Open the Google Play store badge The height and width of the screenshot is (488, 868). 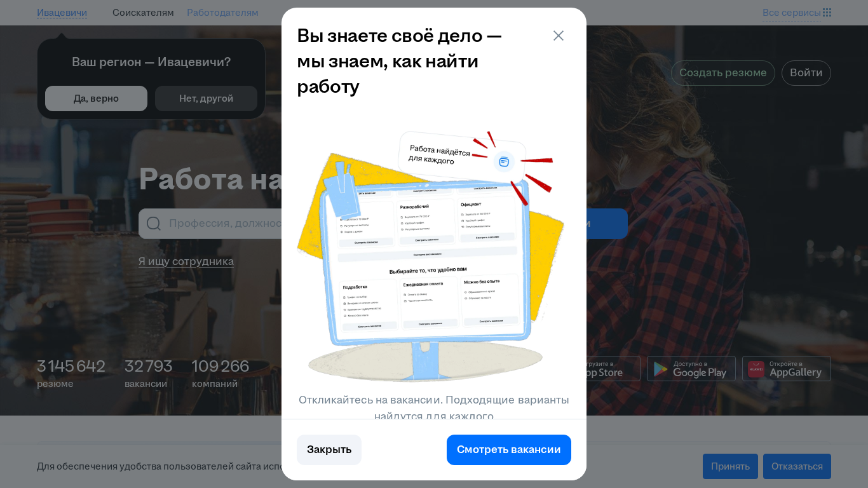click(691, 369)
